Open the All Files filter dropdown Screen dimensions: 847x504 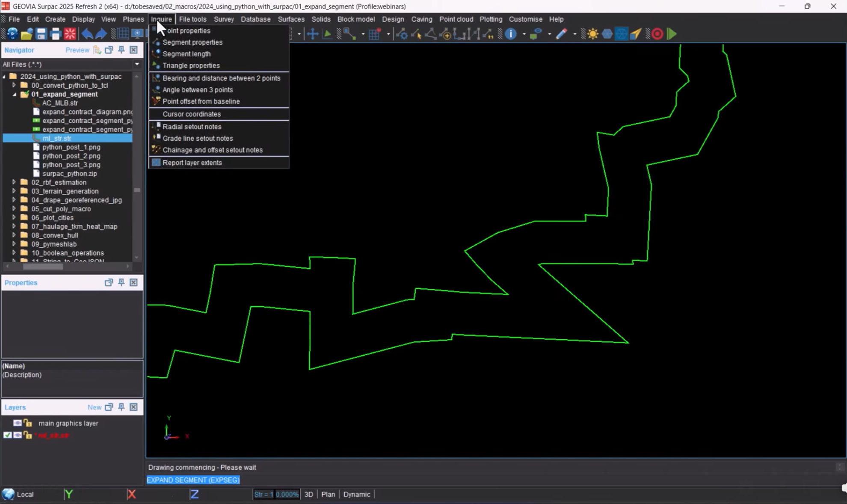(x=137, y=64)
